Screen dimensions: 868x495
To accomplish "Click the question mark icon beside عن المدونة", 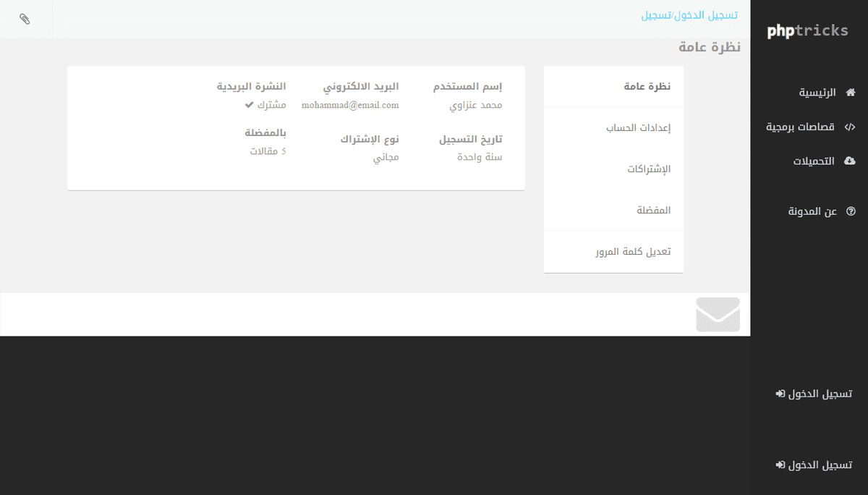I will (851, 211).
